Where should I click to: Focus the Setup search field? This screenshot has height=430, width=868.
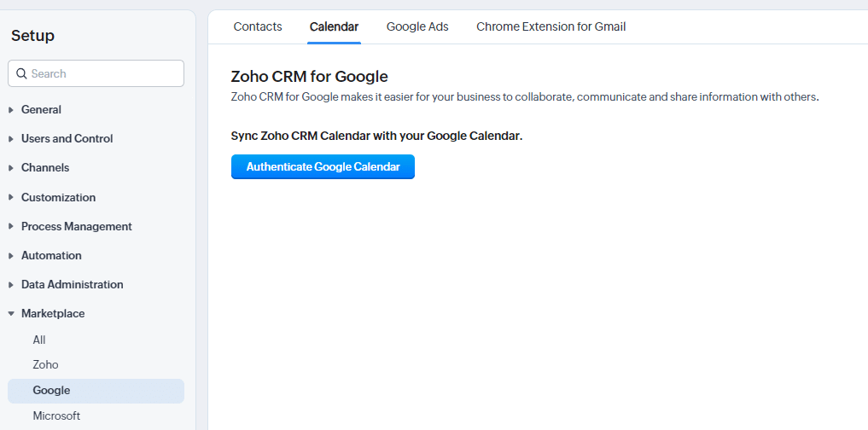96,73
